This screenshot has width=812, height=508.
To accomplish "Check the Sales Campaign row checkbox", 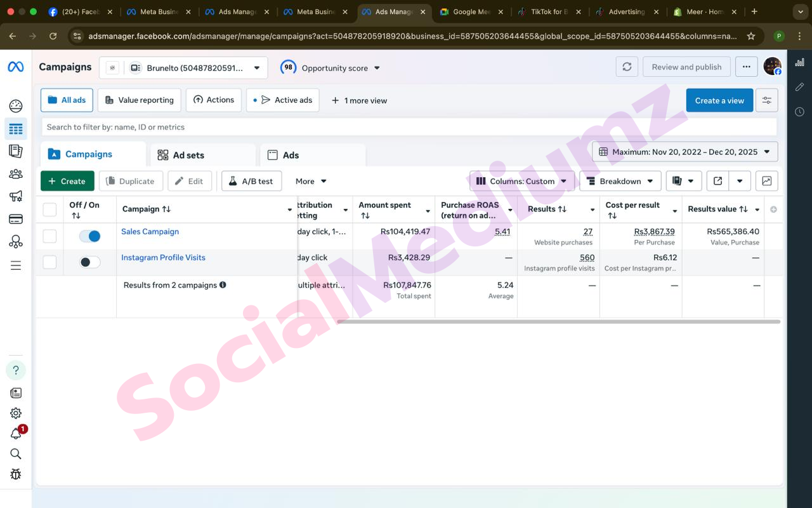I will click(x=49, y=236).
